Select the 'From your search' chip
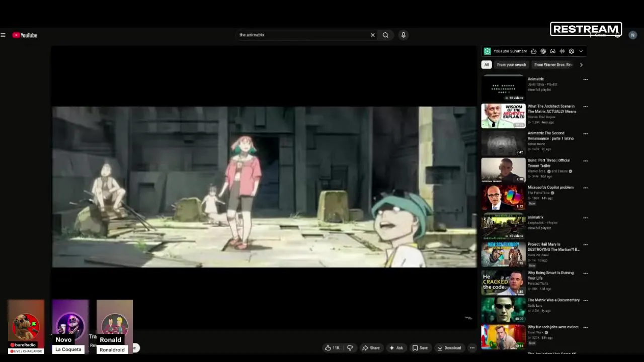 (511, 65)
